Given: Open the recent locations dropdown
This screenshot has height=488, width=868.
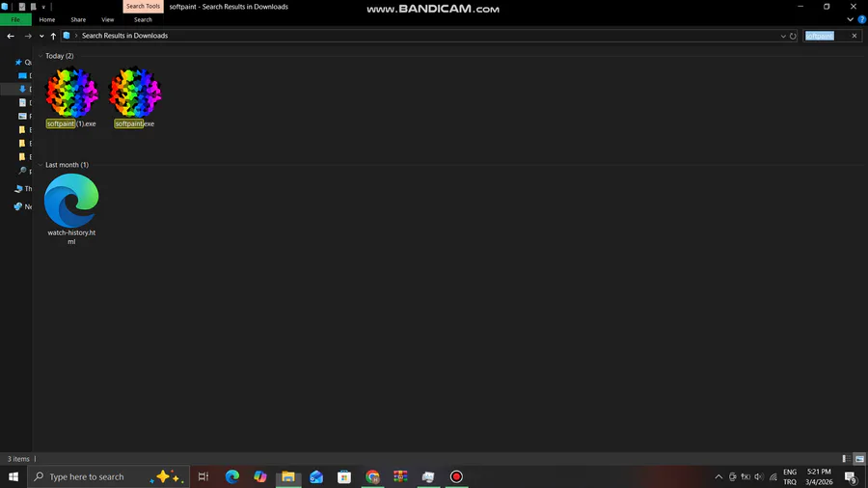Looking at the screenshot, I should (41, 36).
